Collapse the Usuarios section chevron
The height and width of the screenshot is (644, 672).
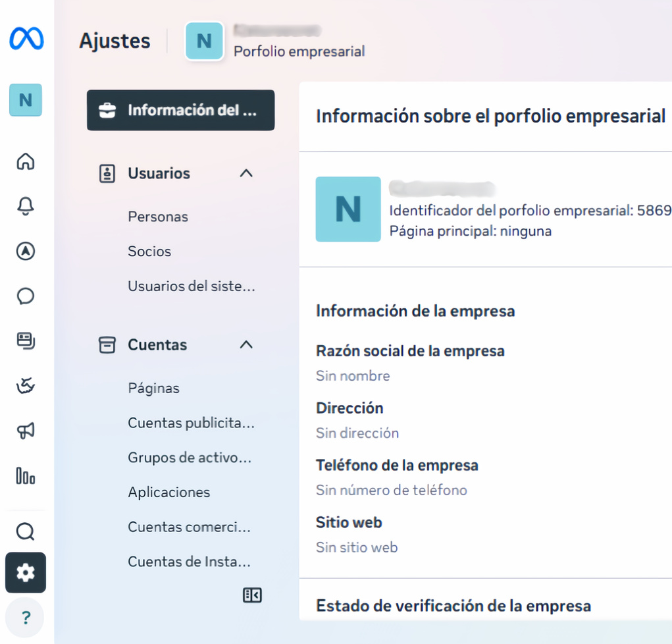246,173
